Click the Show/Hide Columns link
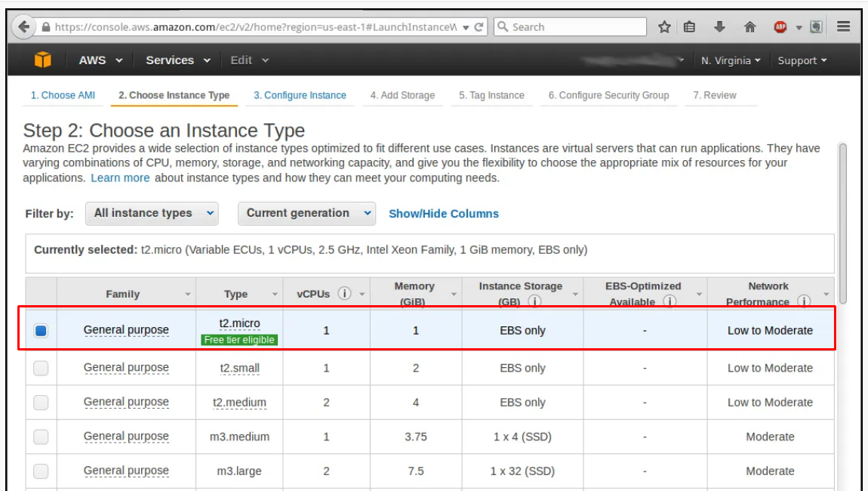 point(443,214)
